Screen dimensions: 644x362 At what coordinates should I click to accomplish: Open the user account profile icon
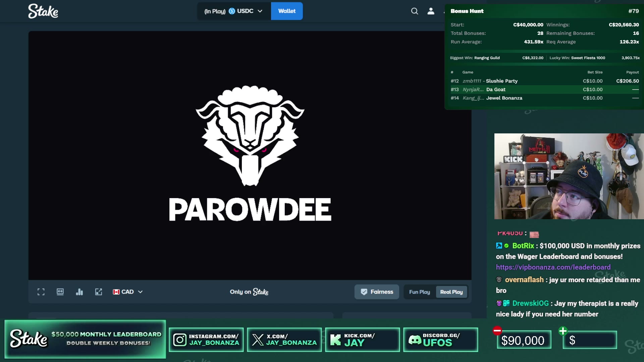coord(431,11)
